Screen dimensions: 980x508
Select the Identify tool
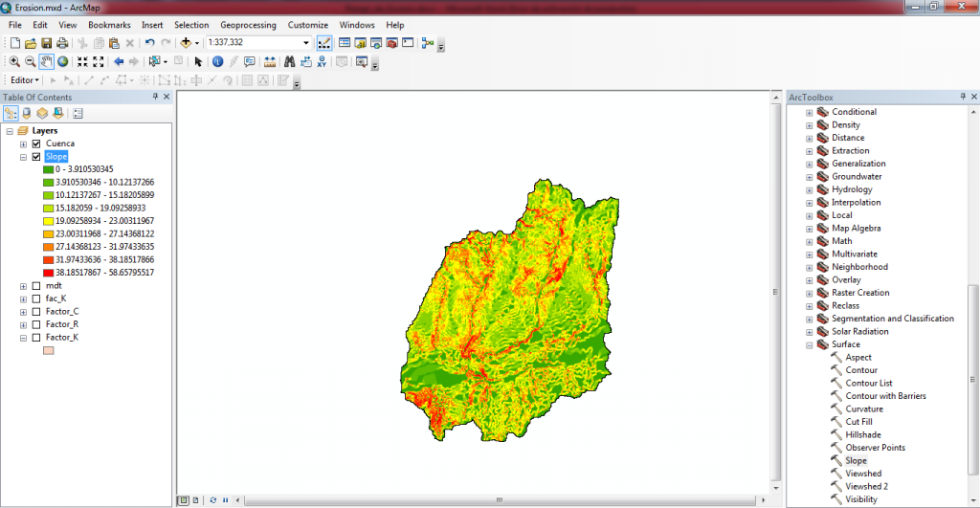pos(217,61)
